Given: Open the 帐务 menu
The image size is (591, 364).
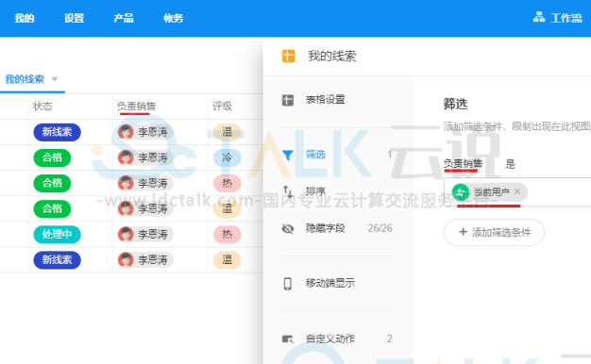Looking at the screenshot, I should coord(174,18).
